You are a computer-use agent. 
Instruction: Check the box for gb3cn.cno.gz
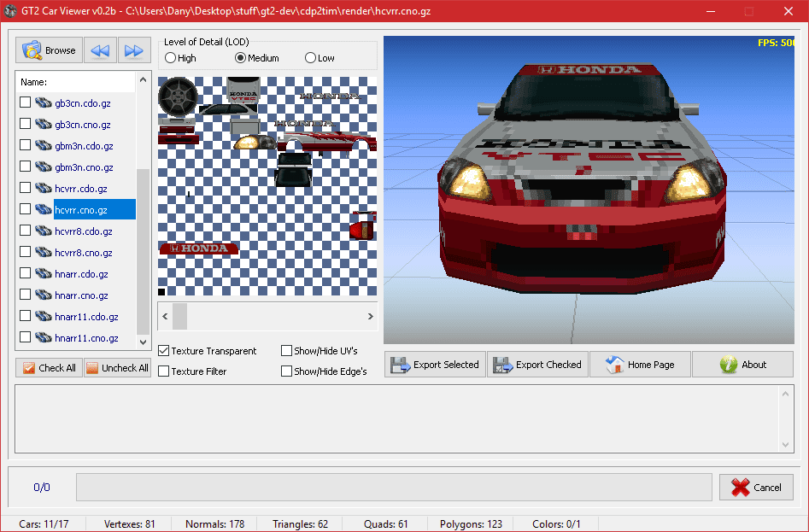tap(25, 124)
